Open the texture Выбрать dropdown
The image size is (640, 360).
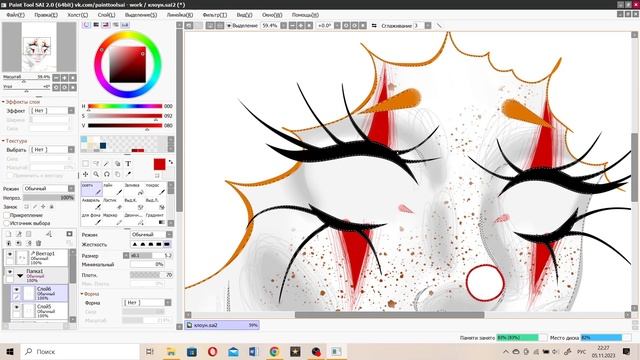coord(53,149)
